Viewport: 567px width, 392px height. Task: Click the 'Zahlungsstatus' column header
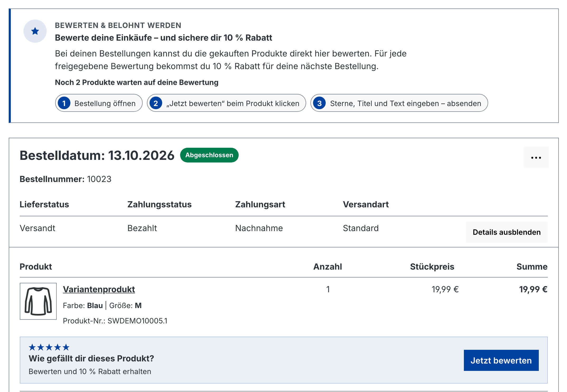click(x=160, y=204)
